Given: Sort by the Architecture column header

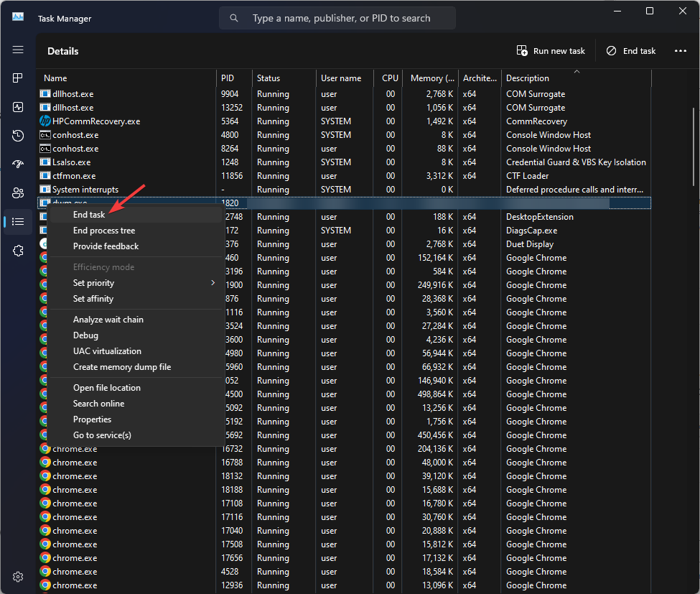Looking at the screenshot, I should click(x=480, y=78).
